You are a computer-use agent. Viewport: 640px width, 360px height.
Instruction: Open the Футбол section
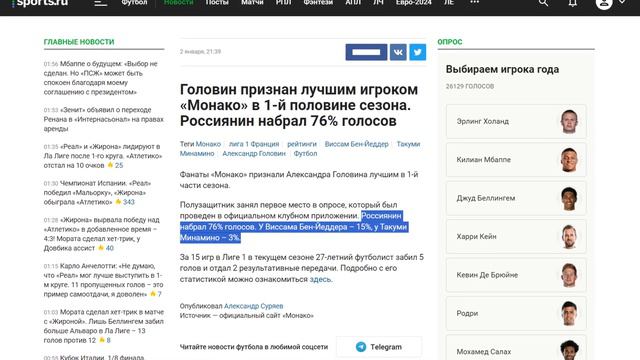point(134,3)
